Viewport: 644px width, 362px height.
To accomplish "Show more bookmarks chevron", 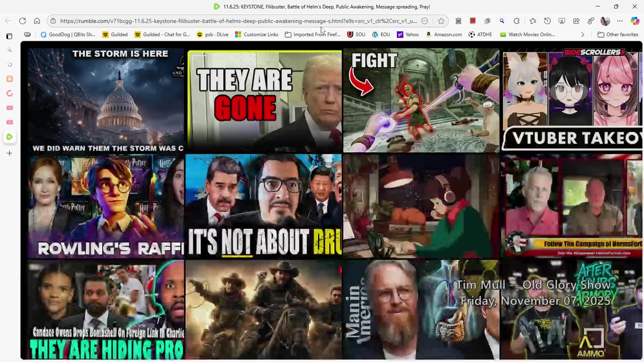I will (583, 35).
